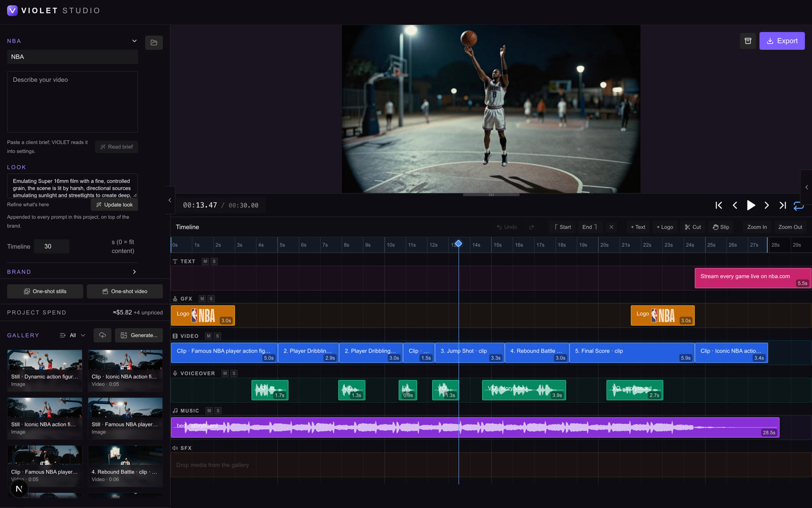Click the redo arrow icon
Viewport: 812px width, 508px height.
point(531,227)
